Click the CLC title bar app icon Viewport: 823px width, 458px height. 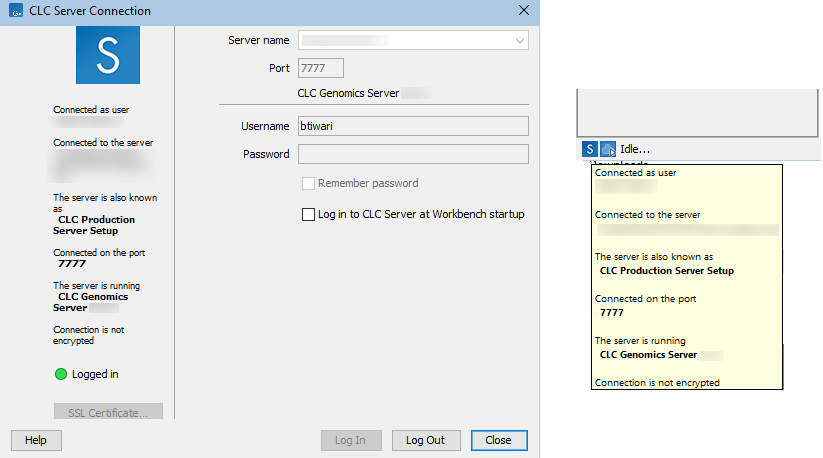16,10
